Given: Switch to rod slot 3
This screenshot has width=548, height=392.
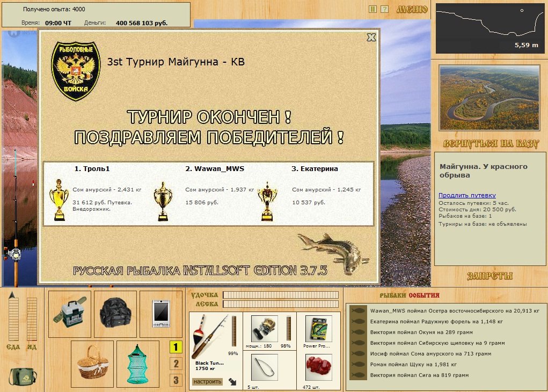Looking at the screenshot, I should coord(176,380).
